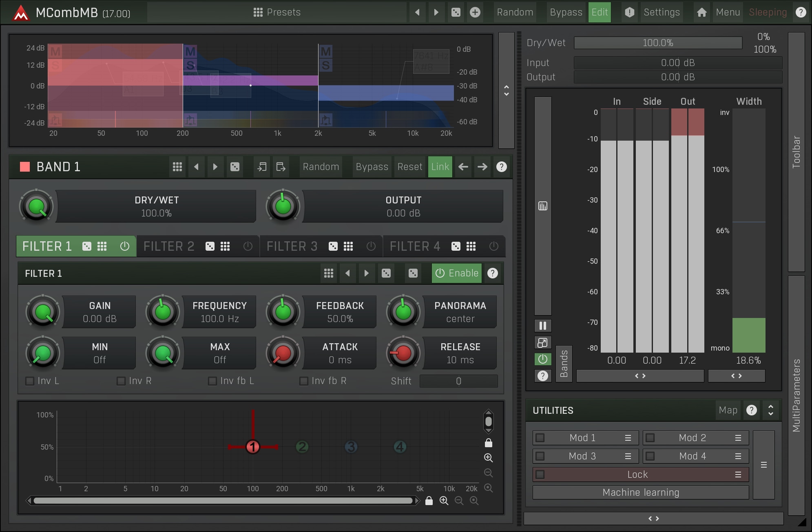Image resolution: width=812 pixels, height=532 pixels.
Task: Open Filter 1 presets grid icon
Action: coord(329,273)
